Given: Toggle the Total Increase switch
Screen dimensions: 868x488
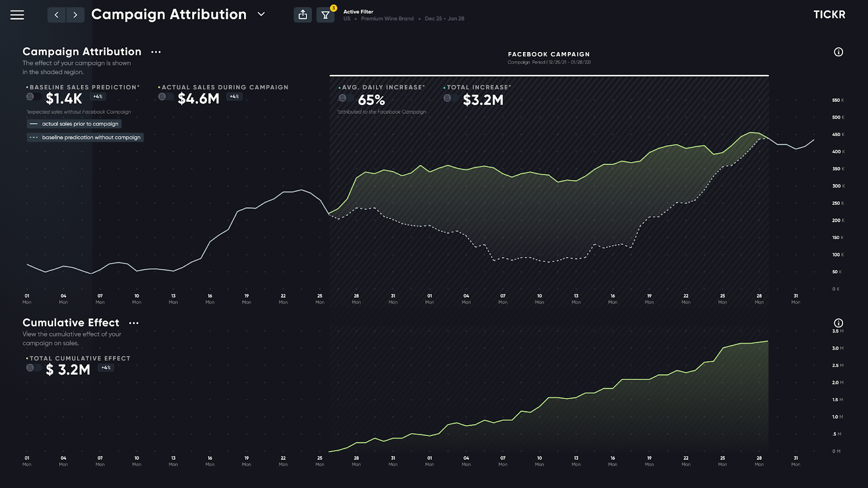Looking at the screenshot, I should tap(450, 98).
